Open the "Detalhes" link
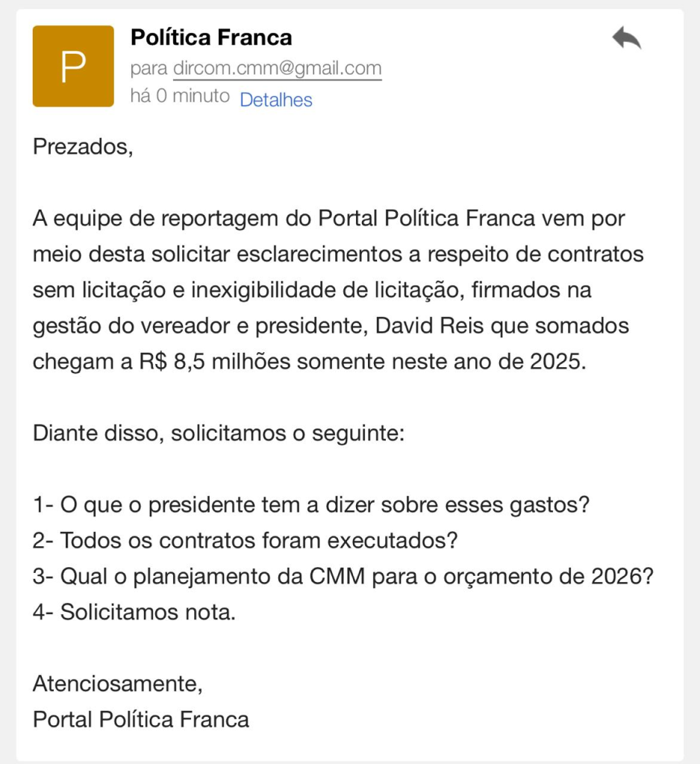 (276, 100)
